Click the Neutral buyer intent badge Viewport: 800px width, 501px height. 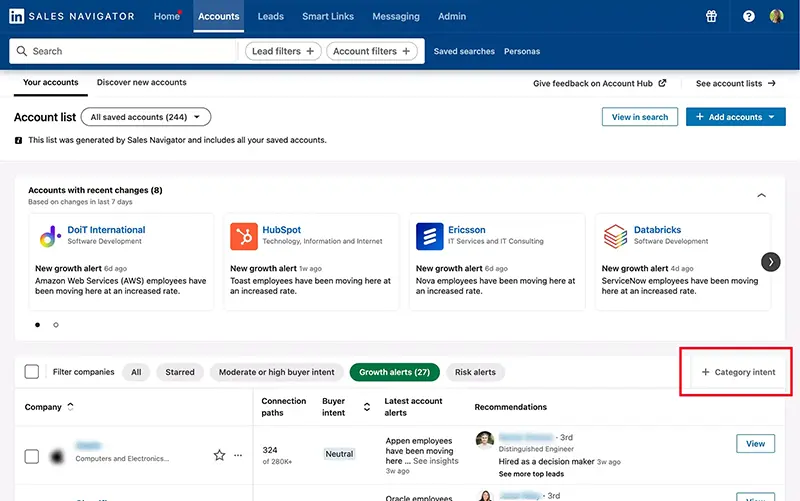coord(339,454)
